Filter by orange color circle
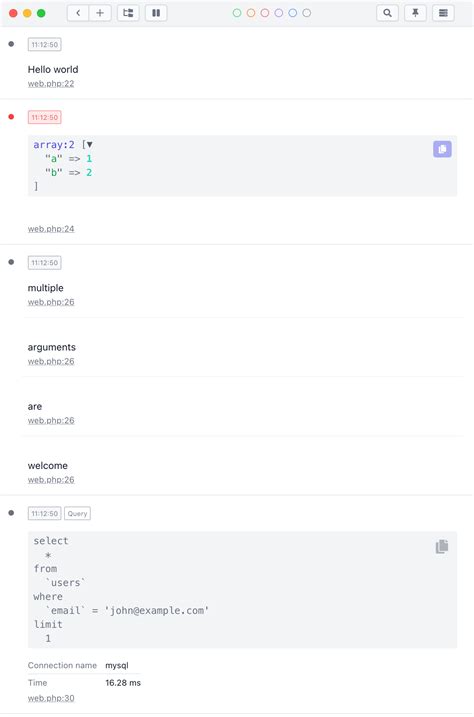474x717 pixels. pyautogui.click(x=251, y=13)
